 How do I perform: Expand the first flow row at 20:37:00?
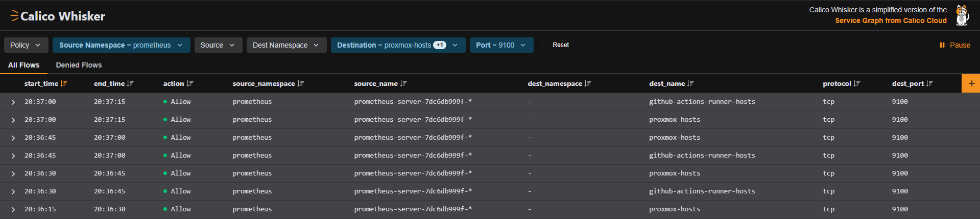click(x=13, y=102)
